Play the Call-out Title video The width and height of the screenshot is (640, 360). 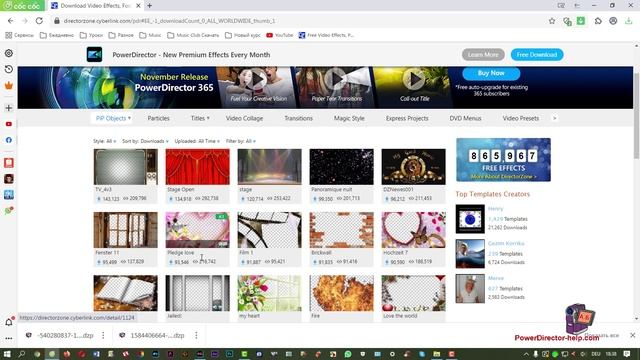point(414,79)
